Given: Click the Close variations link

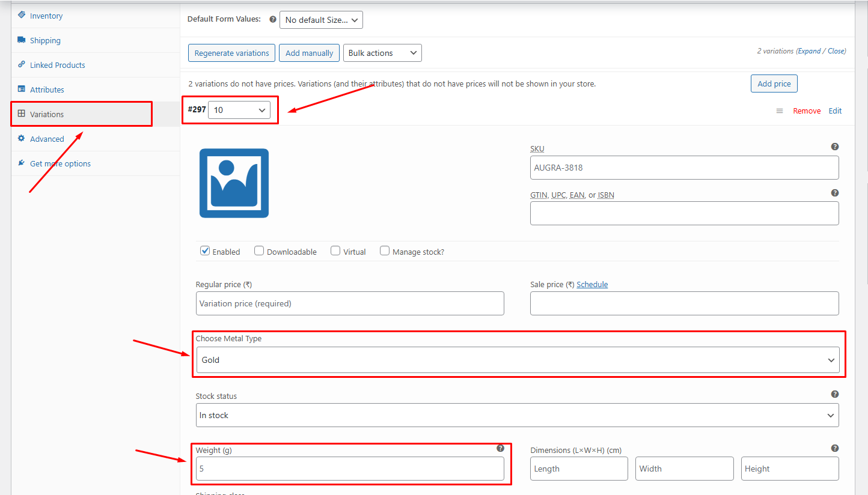Looking at the screenshot, I should 836,51.
